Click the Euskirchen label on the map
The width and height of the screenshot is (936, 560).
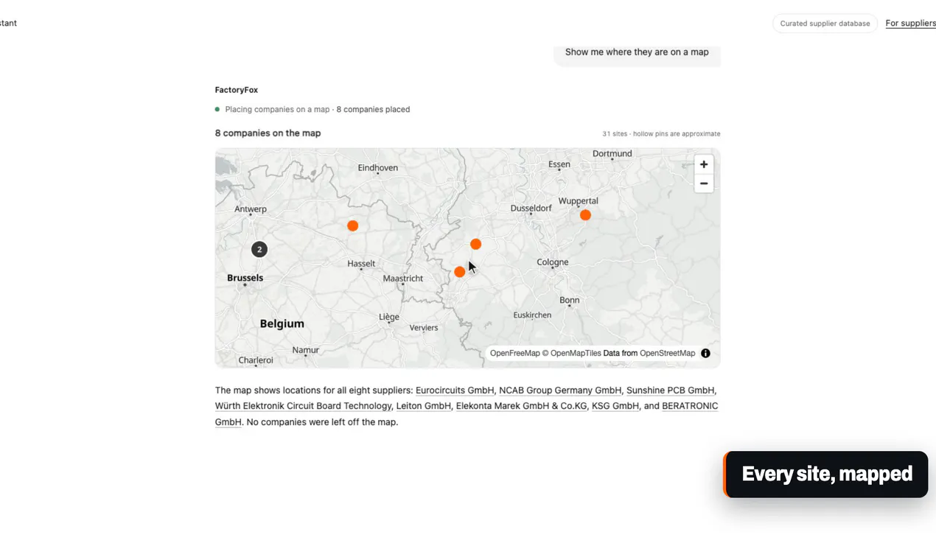click(x=532, y=315)
